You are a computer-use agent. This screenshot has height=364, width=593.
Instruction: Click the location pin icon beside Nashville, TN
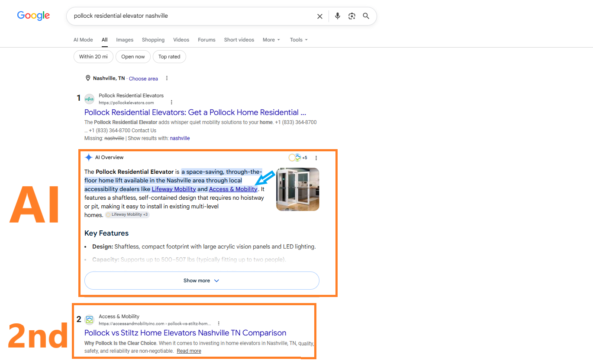pos(88,78)
